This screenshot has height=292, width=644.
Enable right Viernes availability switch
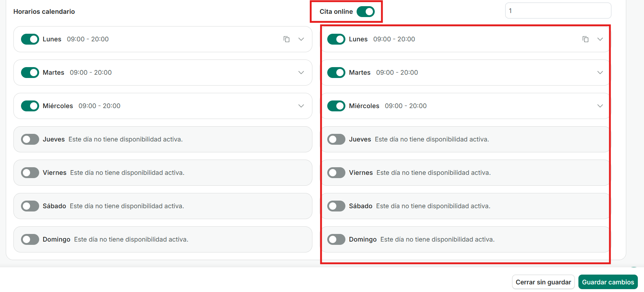[336, 173]
